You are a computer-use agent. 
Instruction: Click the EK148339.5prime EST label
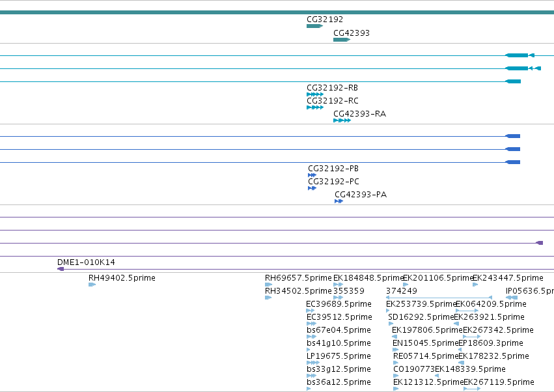470,369
